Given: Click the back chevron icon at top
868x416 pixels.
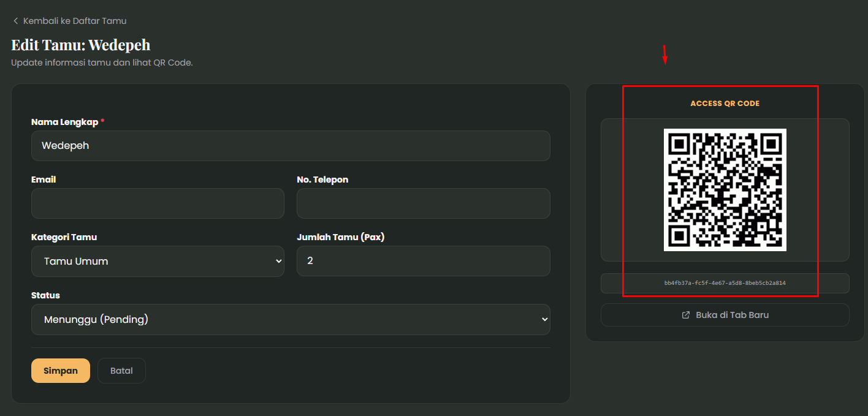Looking at the screenshot, I should click(x=15, y=21).
